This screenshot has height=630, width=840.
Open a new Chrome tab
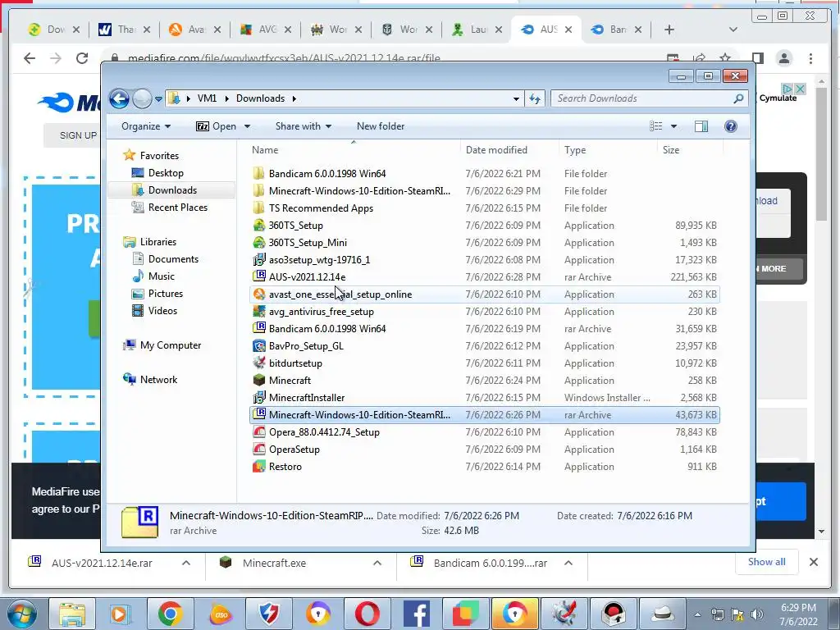669,30
